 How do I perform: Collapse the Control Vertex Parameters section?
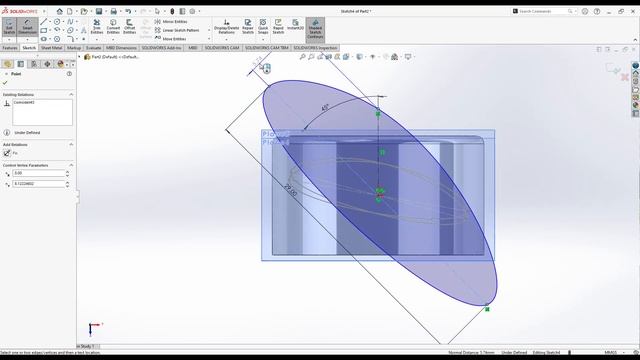tap(71, 165)
